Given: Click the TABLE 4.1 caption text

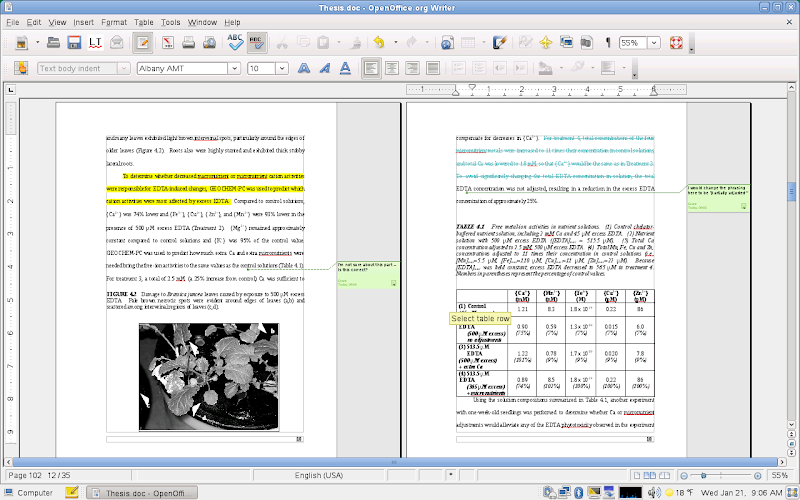Looking at the screenshot, I should [555, 250].
